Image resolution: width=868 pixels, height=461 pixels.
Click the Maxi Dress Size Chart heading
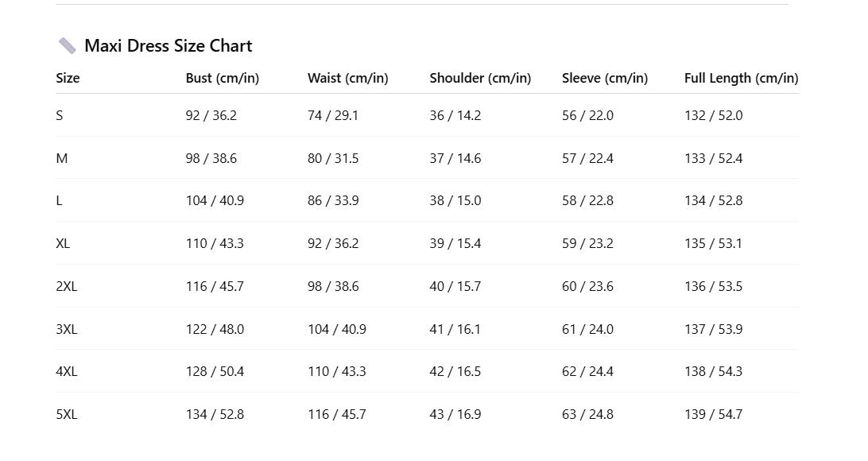coord(168,46)
